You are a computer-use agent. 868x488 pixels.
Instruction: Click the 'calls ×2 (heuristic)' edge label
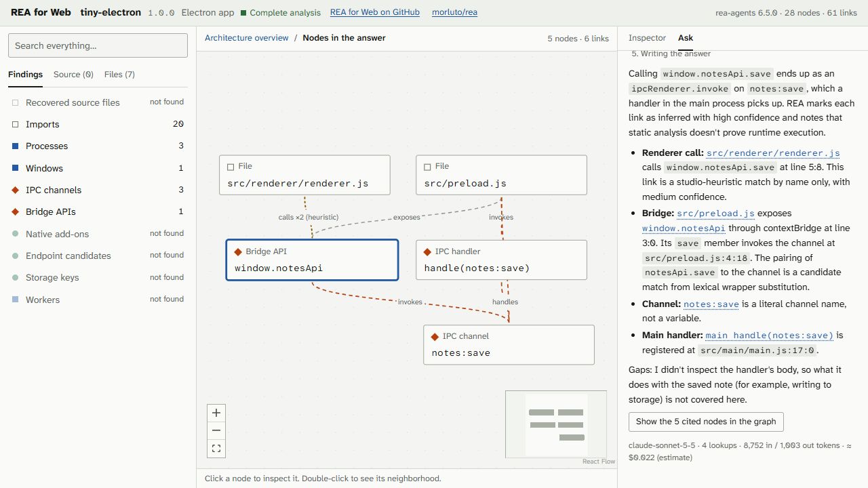(x=308, y=218)
